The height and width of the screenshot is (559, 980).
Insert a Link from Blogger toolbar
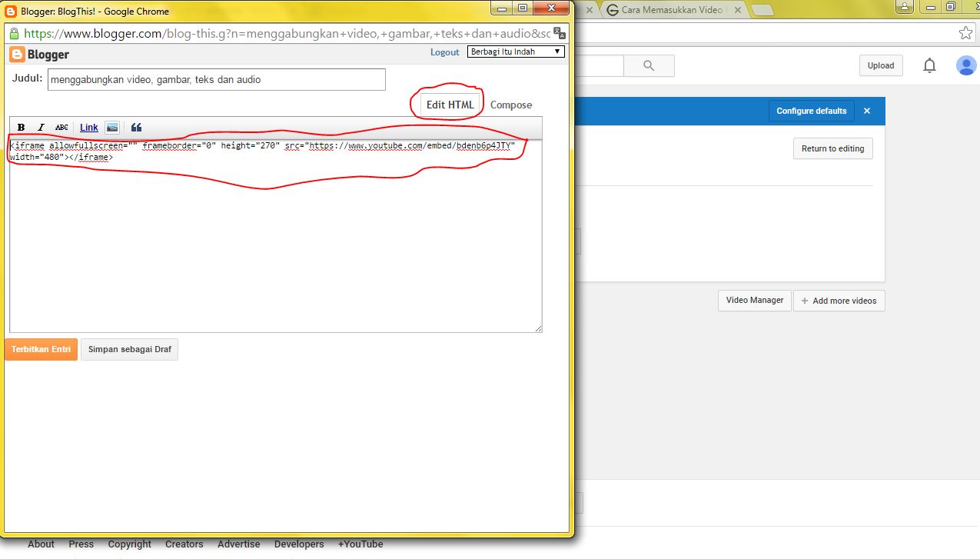[89, 128]
